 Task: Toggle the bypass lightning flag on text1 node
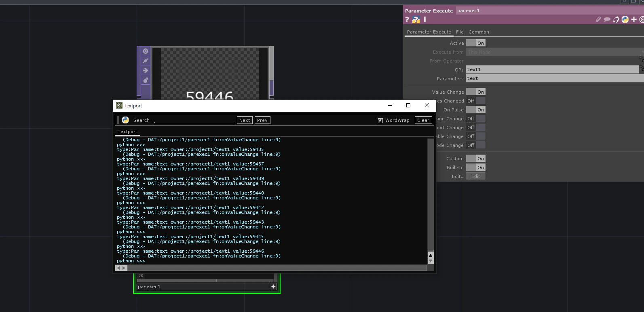coord(146,61)
